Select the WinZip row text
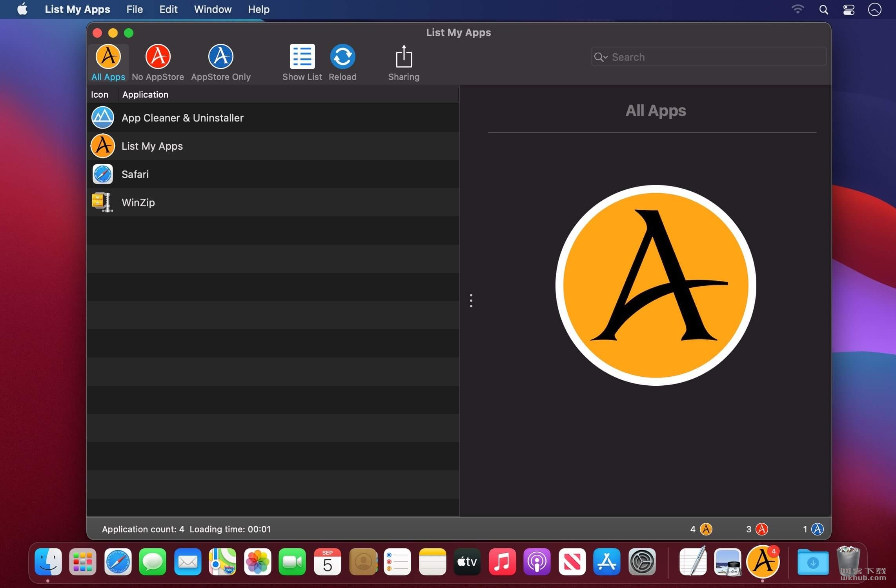 (x=138, y=203)
